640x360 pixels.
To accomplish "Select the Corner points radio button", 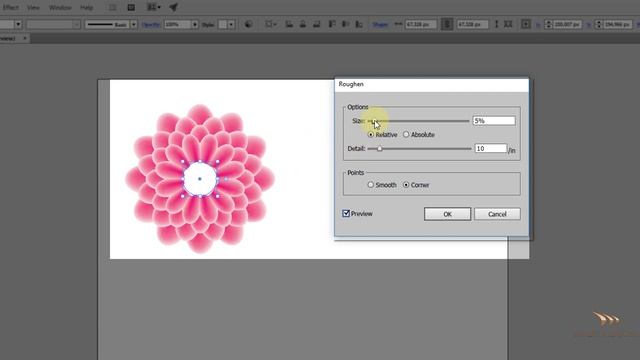I will pos(406,185).
